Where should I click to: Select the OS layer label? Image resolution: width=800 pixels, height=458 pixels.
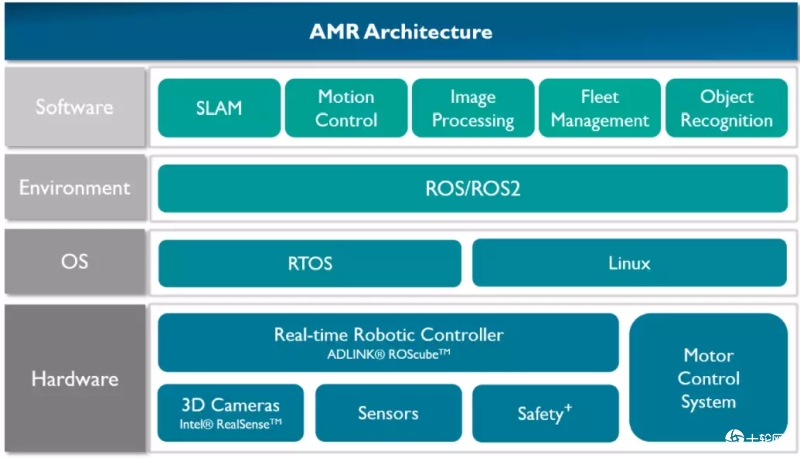[x=75, y=262]
